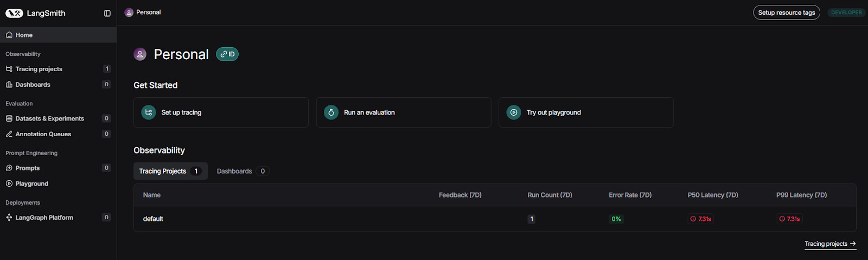Open Home in the sidebar
Viewport: 868px width, 260px height.
[58, 35]
